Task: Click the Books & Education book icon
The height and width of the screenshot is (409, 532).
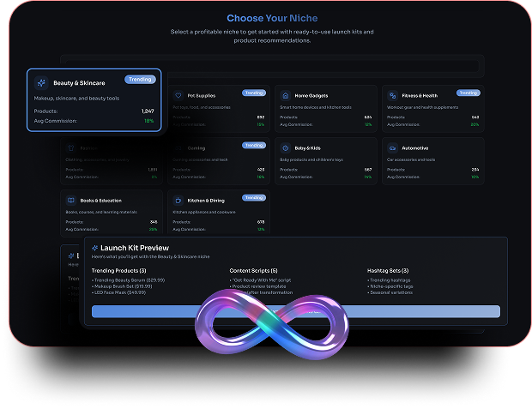Action: click(x=72, y=200)
